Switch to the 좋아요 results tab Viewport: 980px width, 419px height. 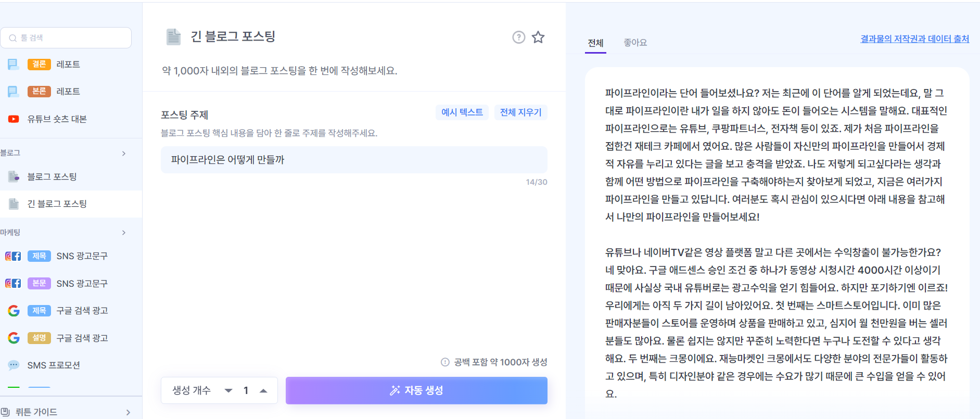(635, 43)
